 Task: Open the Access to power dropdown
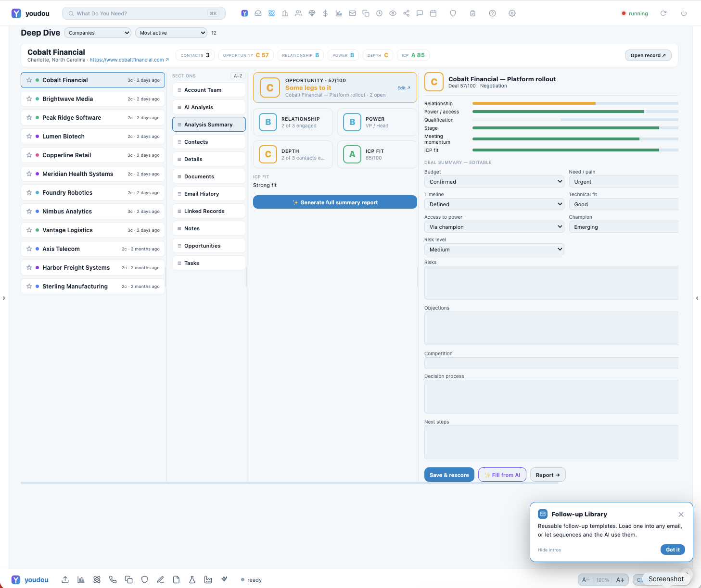click(x=494, y=227)
